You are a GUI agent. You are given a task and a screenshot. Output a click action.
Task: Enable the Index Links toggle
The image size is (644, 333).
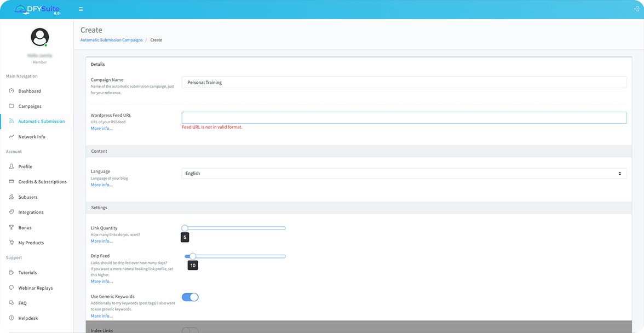click(190, 331)
